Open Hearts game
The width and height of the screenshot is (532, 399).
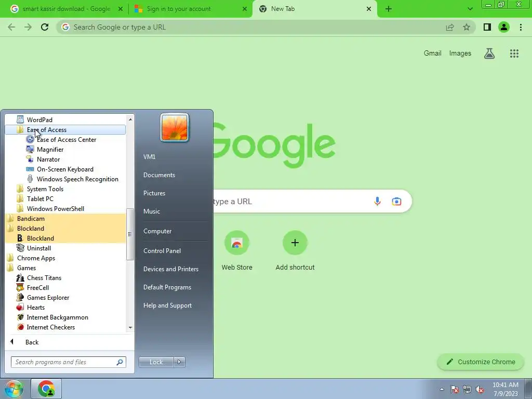[x=36, y=307]
